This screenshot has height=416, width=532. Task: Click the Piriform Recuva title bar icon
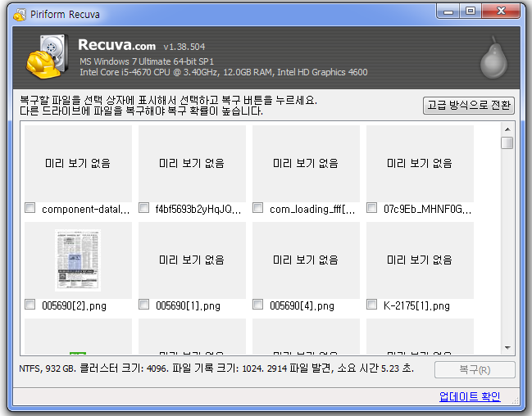tap(20, 15)
